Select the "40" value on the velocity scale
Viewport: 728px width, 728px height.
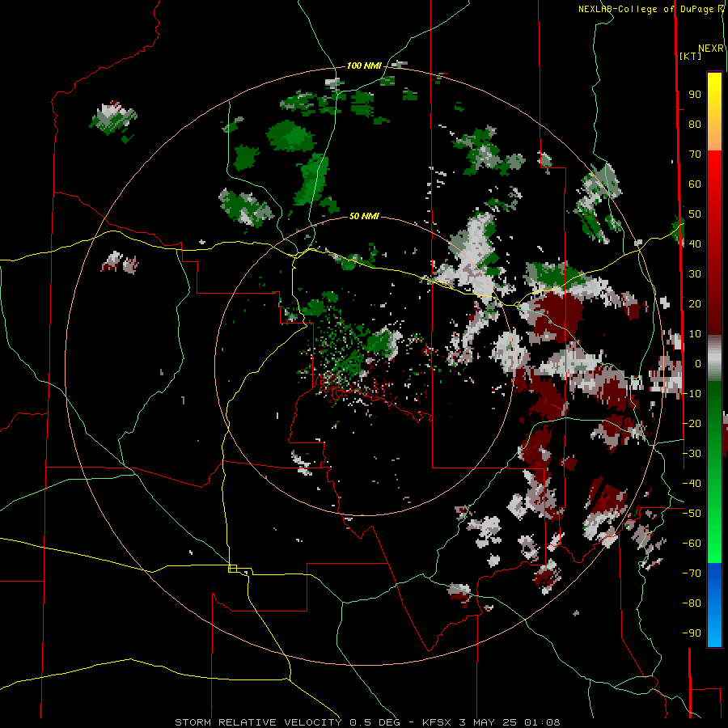click(695, 244)
